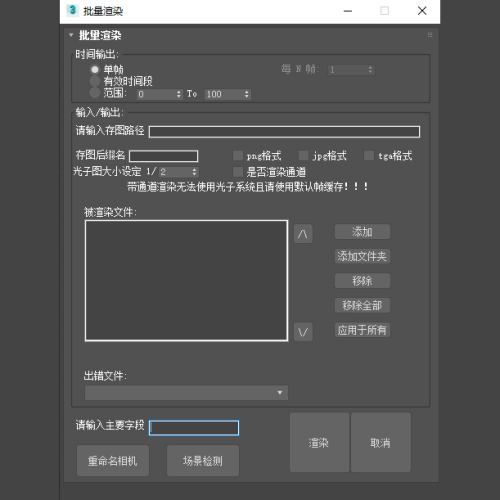This screenshot has height=500, width=500.
Task: Click the 场景检测 button
Action: click(203, 461)
